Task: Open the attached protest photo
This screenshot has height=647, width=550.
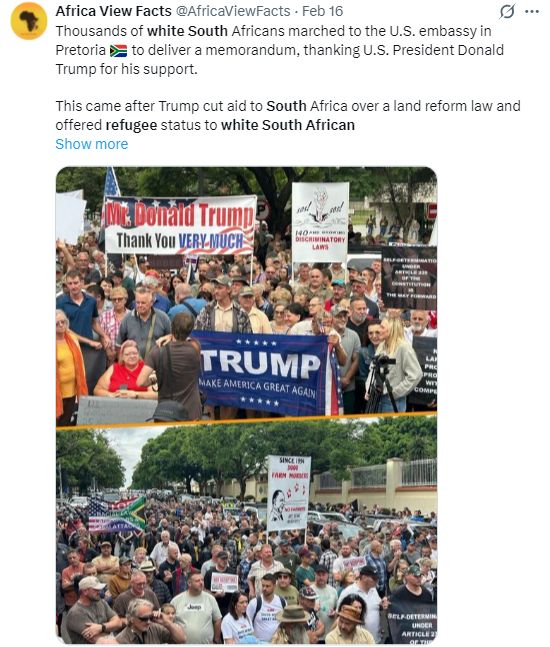Action: 246,405
